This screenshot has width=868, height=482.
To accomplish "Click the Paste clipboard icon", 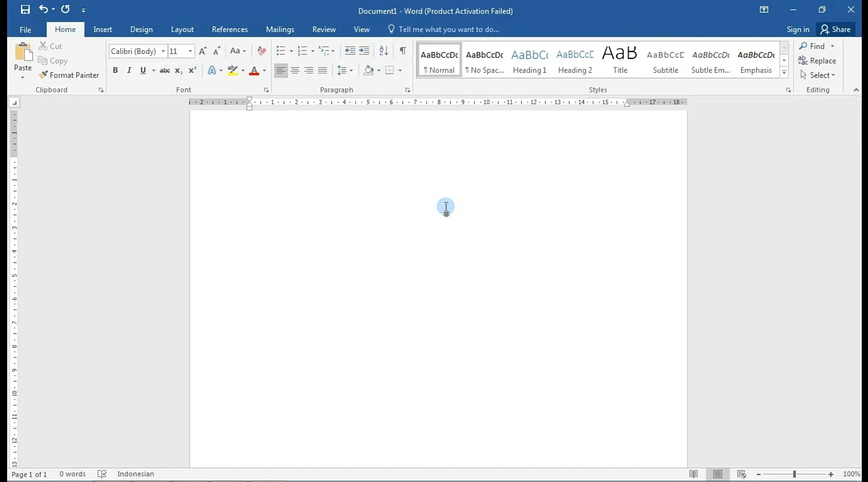I will [x=23, y=52].
